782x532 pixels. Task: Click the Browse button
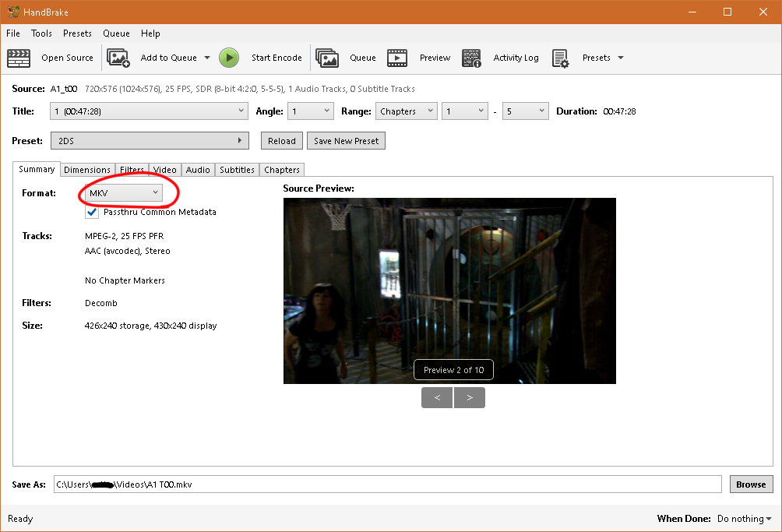click(751, 484)
